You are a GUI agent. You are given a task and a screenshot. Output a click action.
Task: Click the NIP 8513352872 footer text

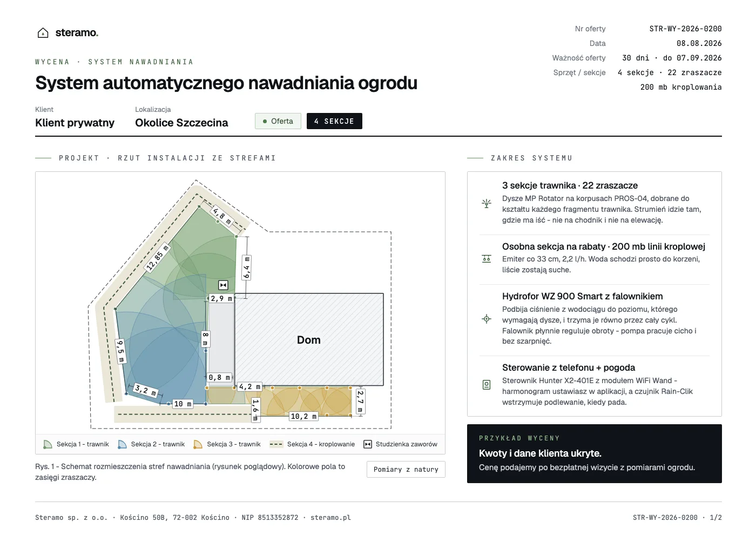pos(270,518)
